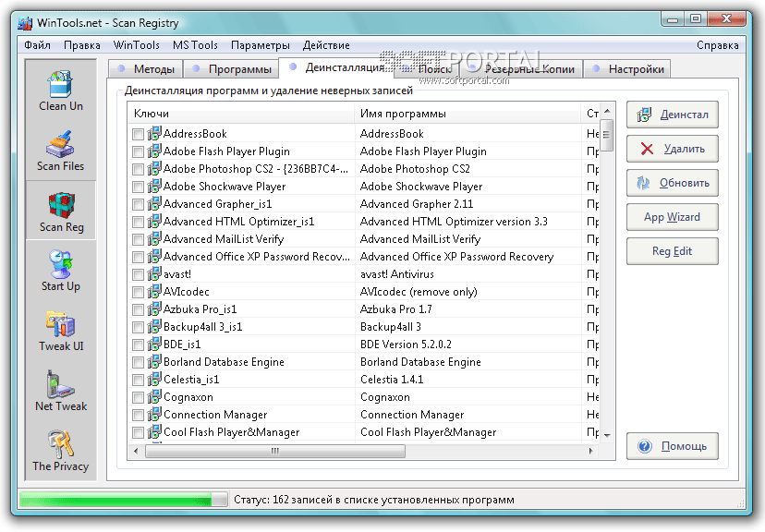Click the Обновить button
Screen dimensions: 765x532
tap(673, 183)
